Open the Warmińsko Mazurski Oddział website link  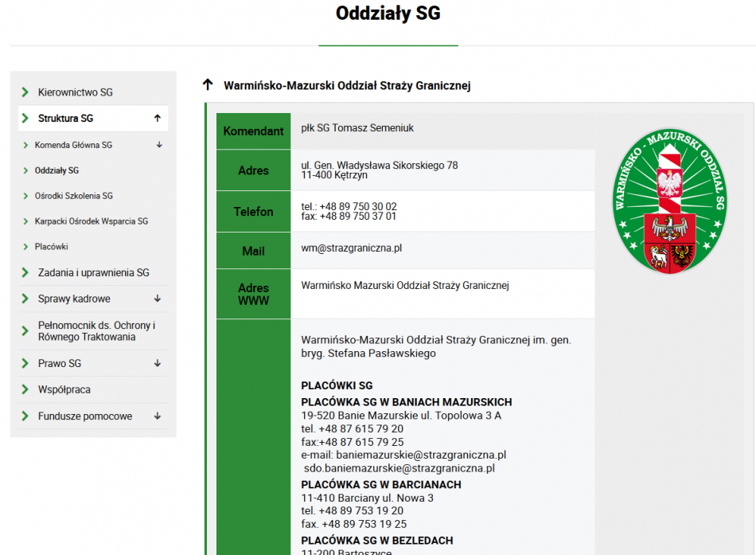click(x=404, y=285)
